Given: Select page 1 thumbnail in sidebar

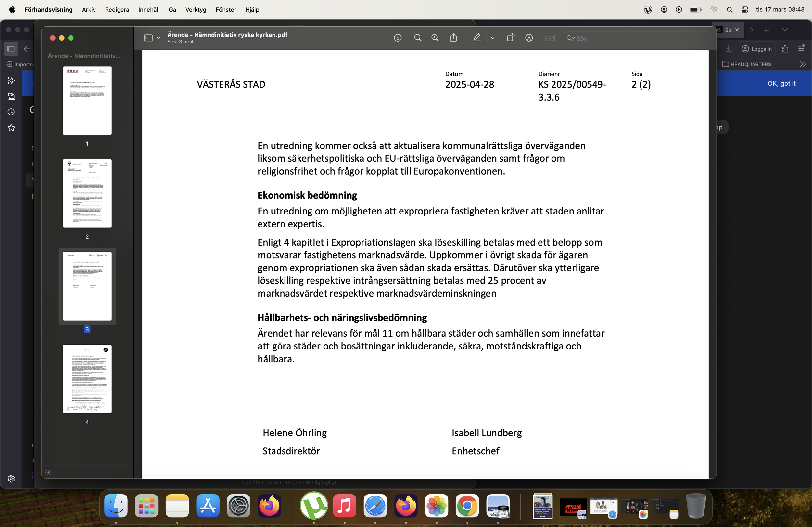Looking at the screenshot, I should coord(87,101).
